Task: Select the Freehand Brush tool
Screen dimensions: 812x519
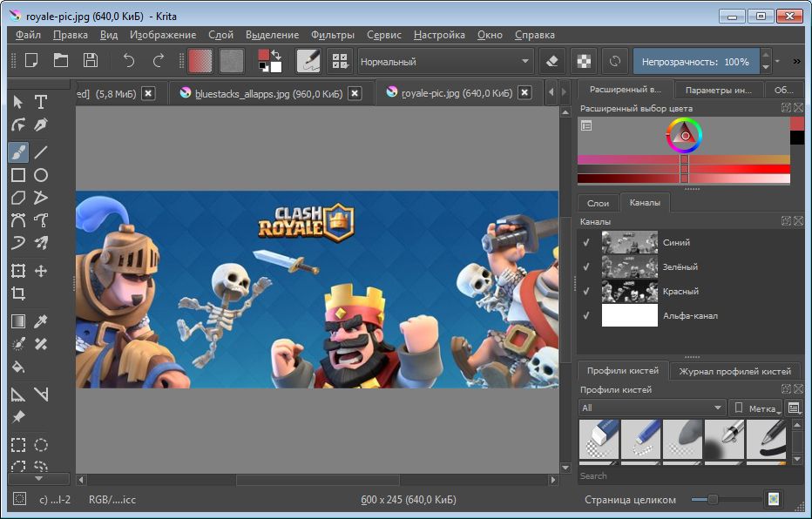Action: coord(18,152)
